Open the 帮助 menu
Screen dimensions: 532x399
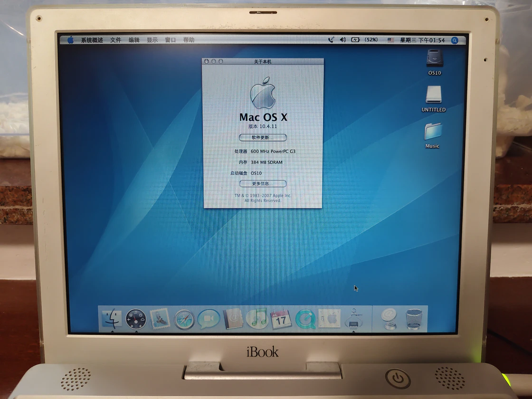(x=189, y=40)
